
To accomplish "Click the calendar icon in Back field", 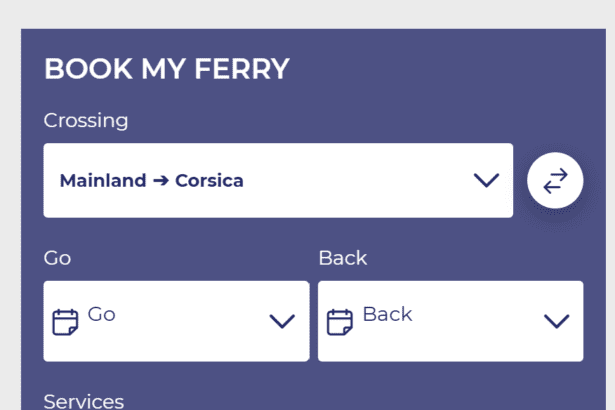I will pos(340,321).
